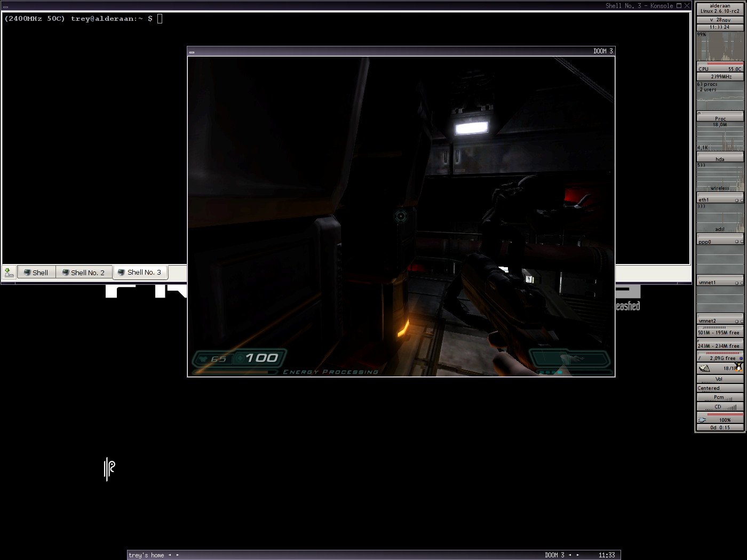Click next workspace arrow beside trey's home
Image resolution: width=747 pixels, height=560 pixels.
pos(178,555)
